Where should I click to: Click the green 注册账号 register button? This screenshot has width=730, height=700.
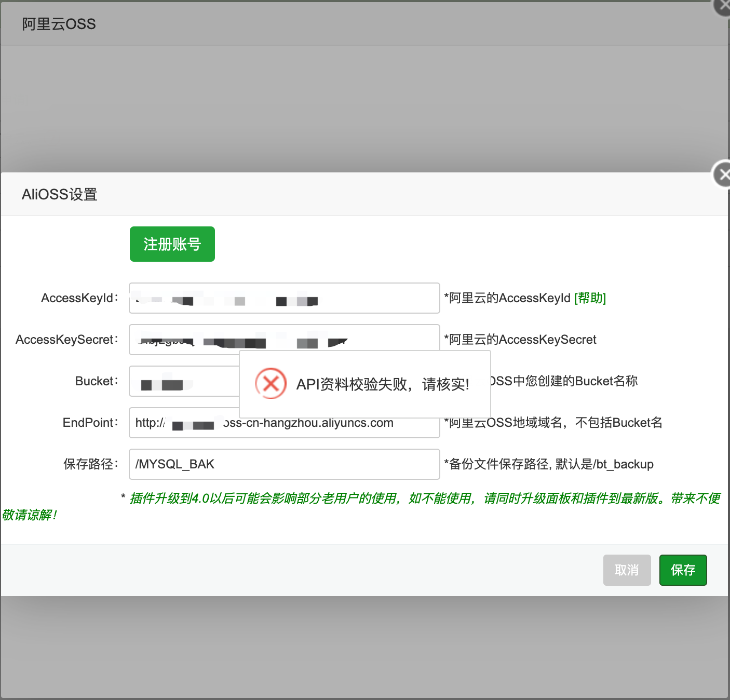pos(172,244)
